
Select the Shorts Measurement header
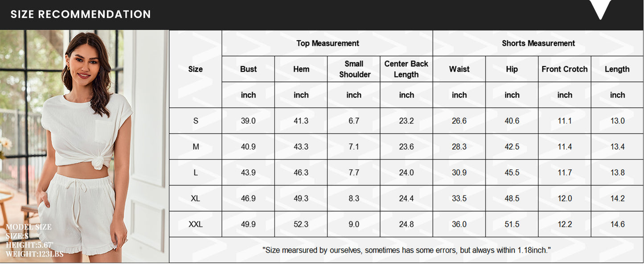click(538, 43)
